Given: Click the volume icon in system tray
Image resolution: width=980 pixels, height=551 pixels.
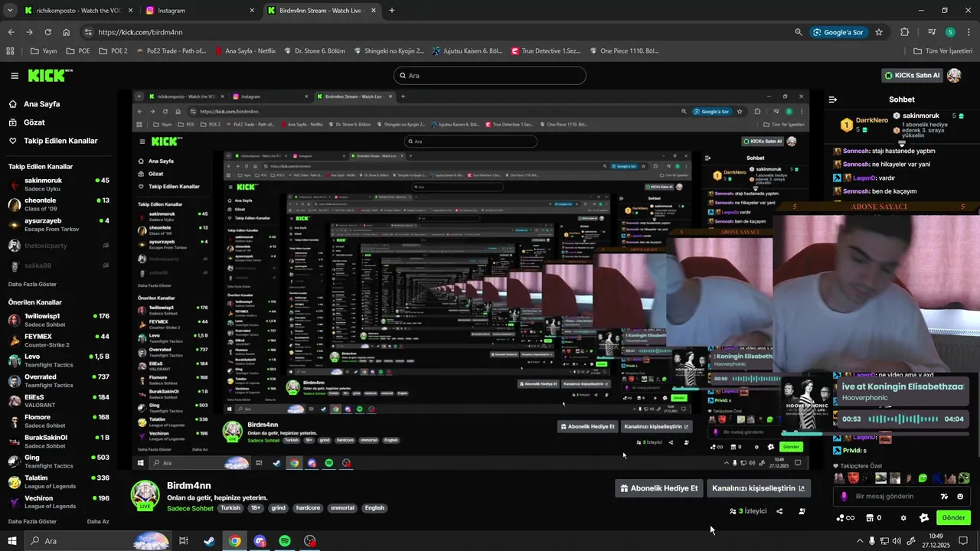Looking at the screenshot, I should pyautogui.click(x=897, y=541).
